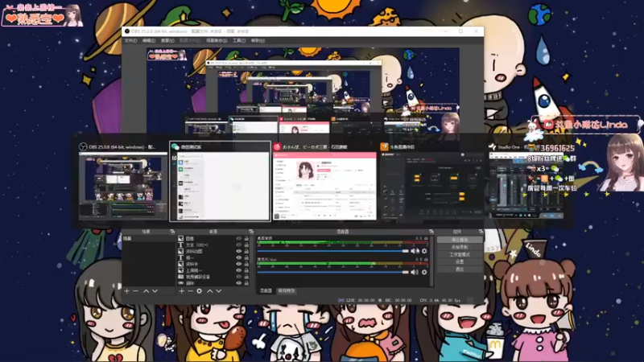Image resolution: width=644 pixels, height=362 pixels.
Task: Select the 场景 entry in scenes list
Action: 149,238
